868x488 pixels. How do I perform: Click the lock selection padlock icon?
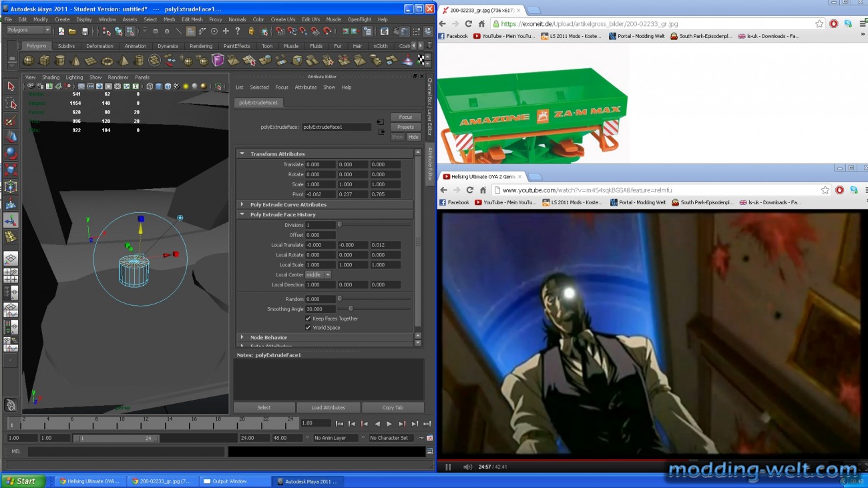coord(251,31)
